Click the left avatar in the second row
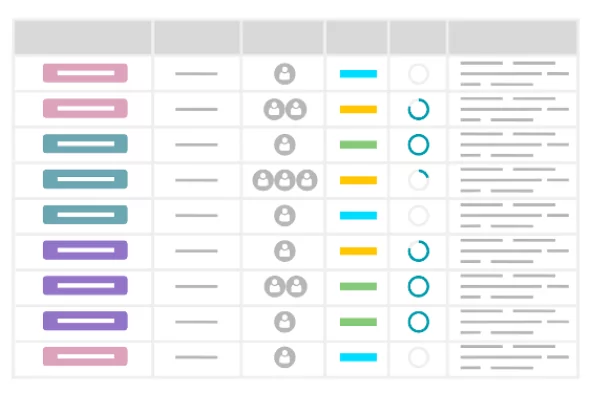Image resolution: width=594 pixels, height=396 pixels. coord(274,109)
